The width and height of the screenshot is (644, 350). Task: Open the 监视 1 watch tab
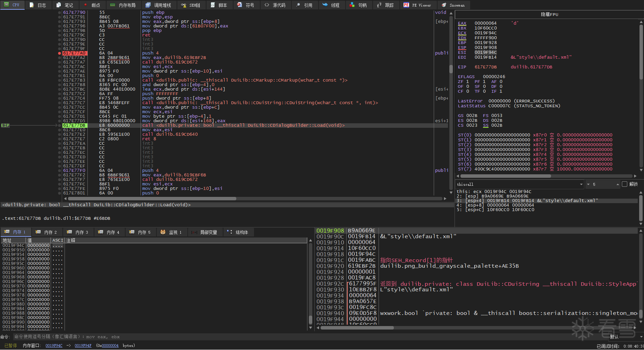(x=172, y=232)
